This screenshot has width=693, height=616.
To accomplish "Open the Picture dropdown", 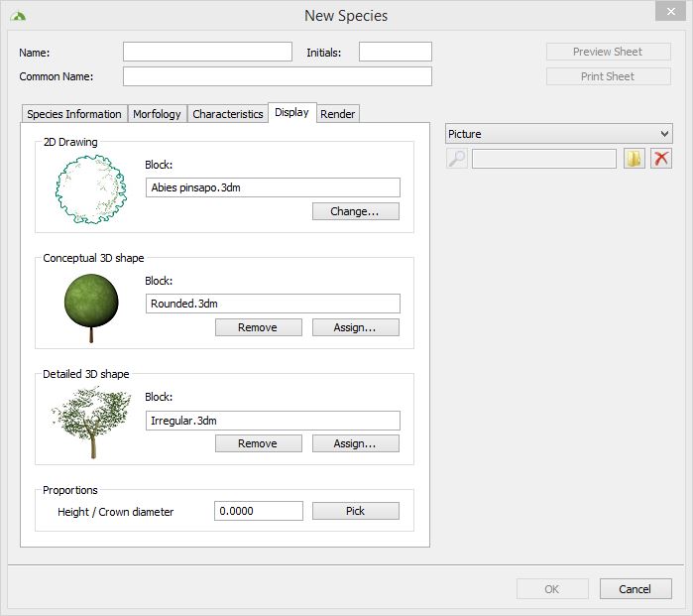I will [x=558, y=134].
